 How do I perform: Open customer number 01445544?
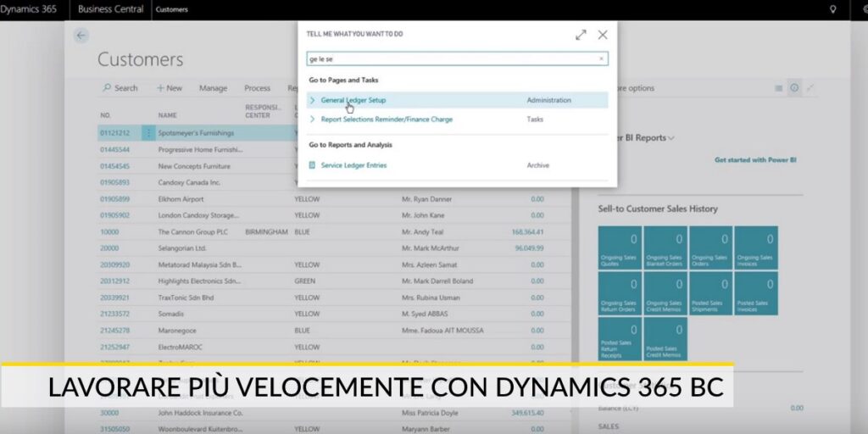114,149
